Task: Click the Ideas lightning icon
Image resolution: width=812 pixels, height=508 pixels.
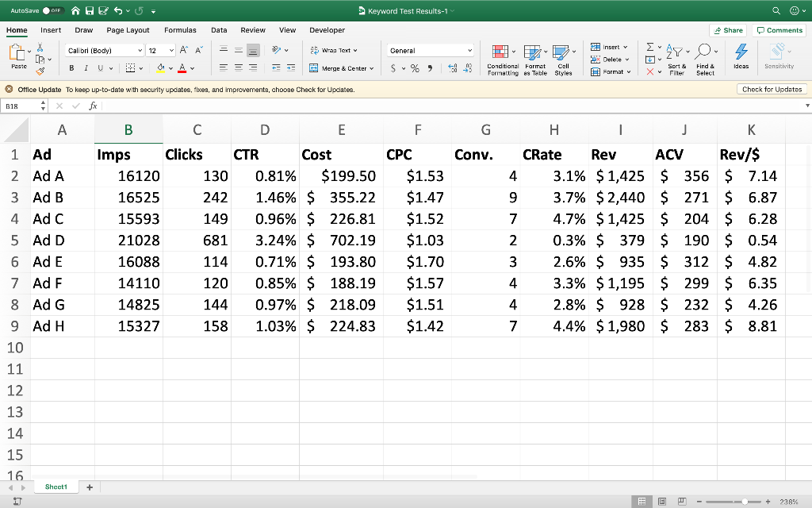Action: point(741,56)
